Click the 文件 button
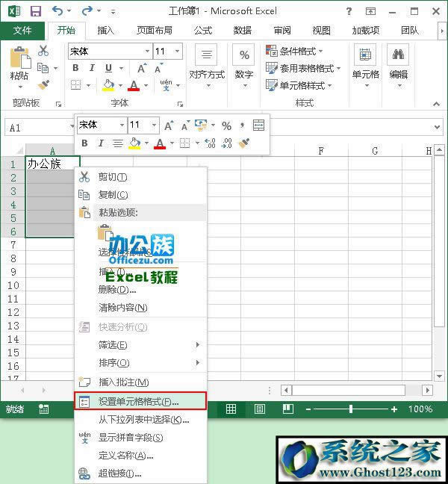The image size is (448, 484). pos(22,31)
